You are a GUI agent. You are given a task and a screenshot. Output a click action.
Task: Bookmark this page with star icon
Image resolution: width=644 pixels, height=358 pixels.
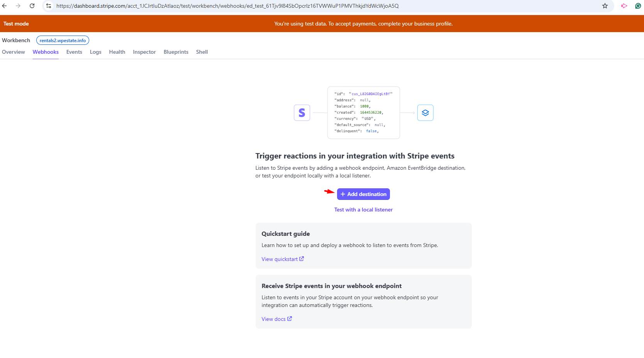[605, 6]
